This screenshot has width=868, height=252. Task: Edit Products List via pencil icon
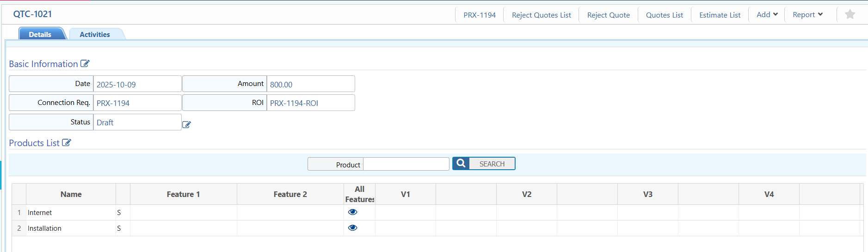tap(67, 143)
